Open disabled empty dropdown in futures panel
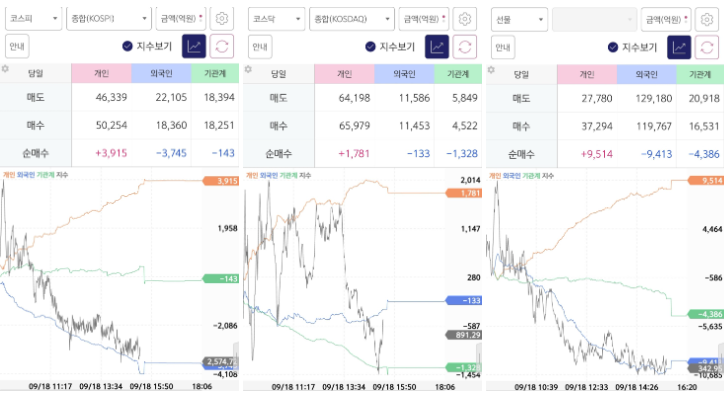 pos(594,19)
